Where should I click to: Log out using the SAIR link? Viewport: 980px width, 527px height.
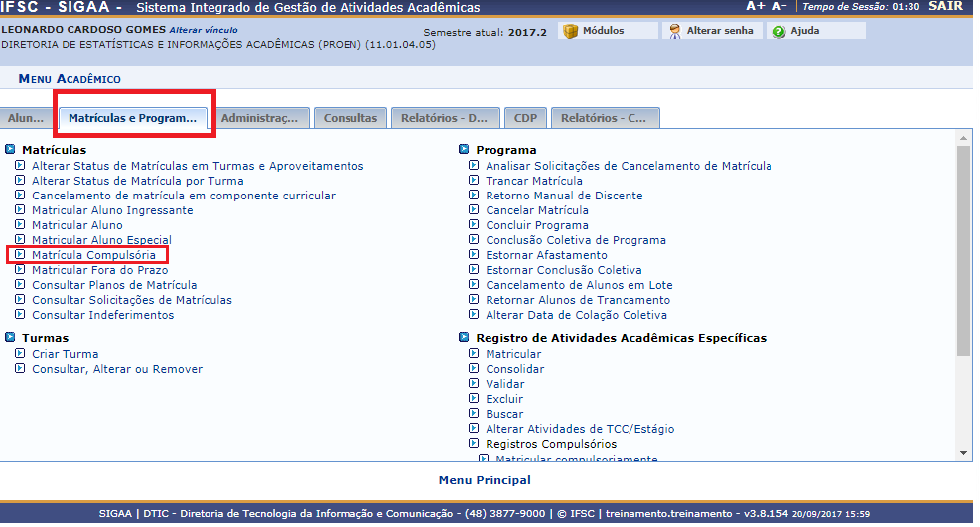[x=944, y=6]
